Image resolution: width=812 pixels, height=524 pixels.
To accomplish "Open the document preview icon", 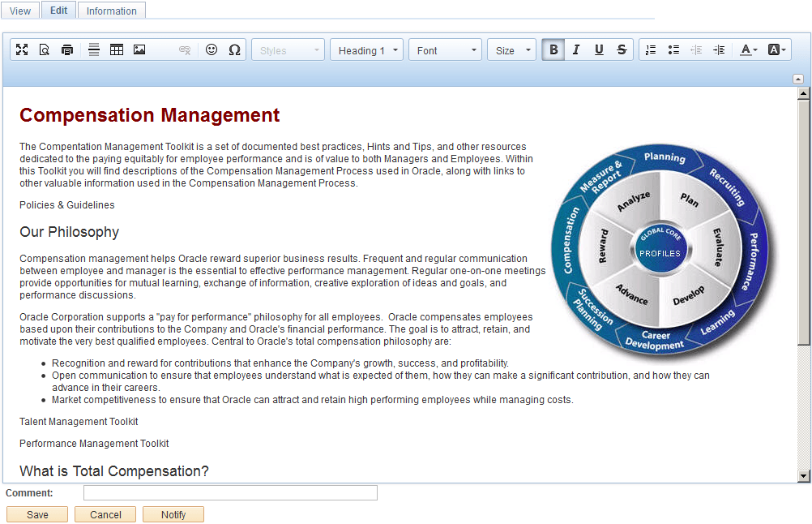I will [x=45, y=49].
